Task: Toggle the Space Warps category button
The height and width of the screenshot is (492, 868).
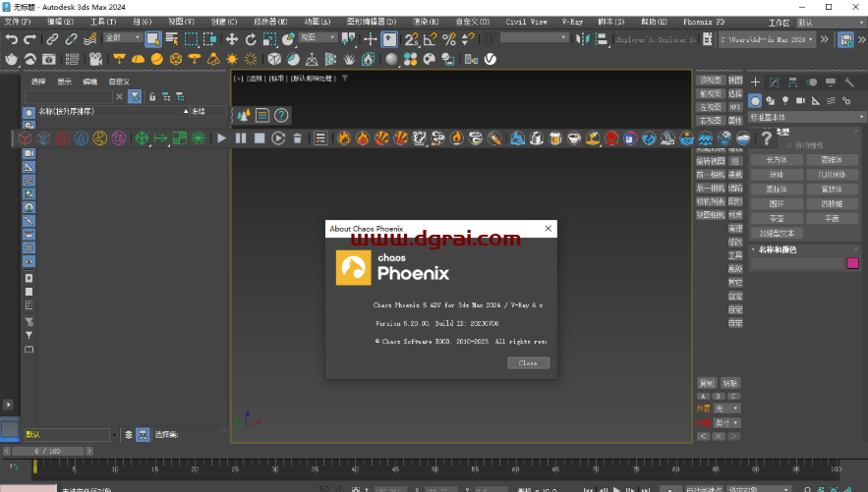Action: point(831,100)
